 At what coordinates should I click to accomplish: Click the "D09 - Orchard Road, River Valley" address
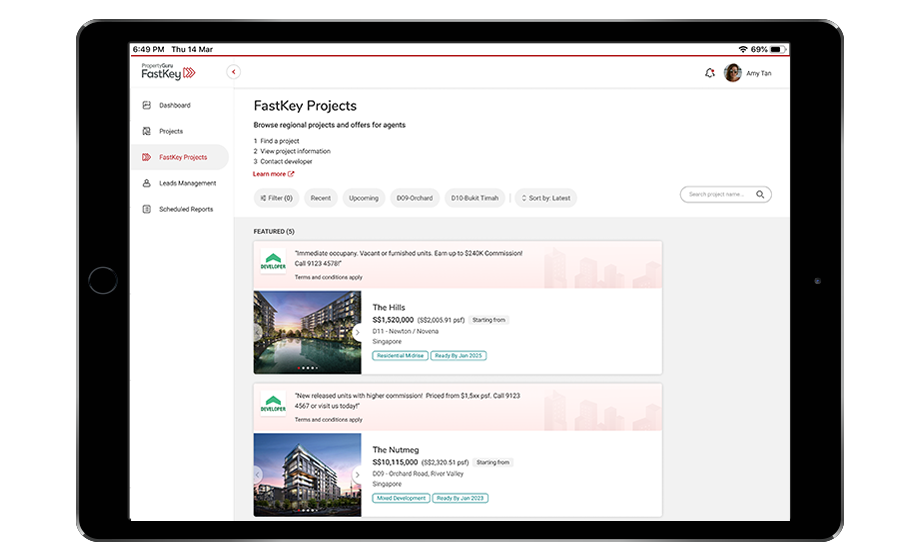pos(418,474)
